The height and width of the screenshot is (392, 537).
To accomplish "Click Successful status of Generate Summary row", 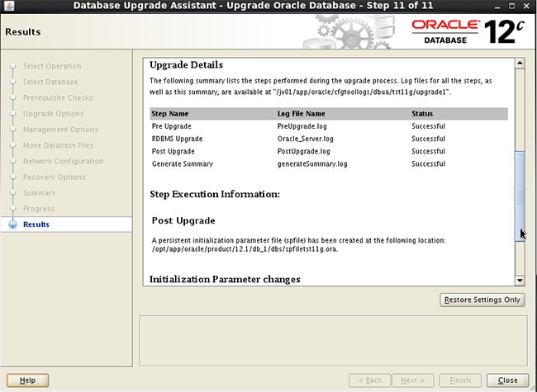I will (429, 164).
